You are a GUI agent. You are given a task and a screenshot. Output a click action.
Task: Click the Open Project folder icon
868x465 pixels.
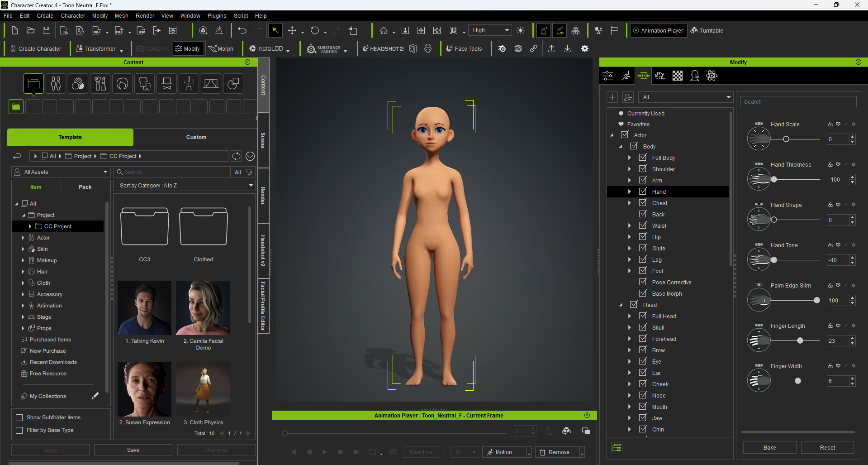tap(31, 30)
